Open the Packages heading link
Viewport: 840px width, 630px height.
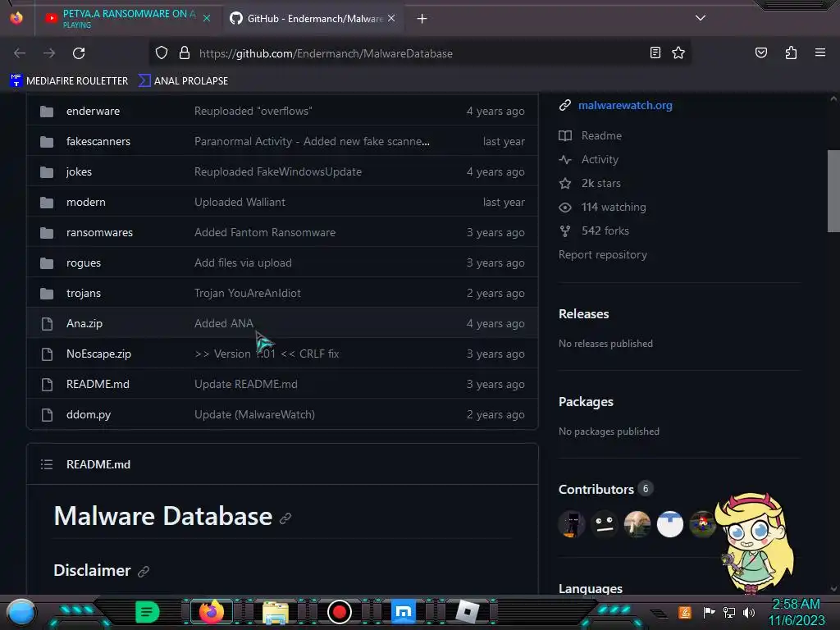[586, 402]
